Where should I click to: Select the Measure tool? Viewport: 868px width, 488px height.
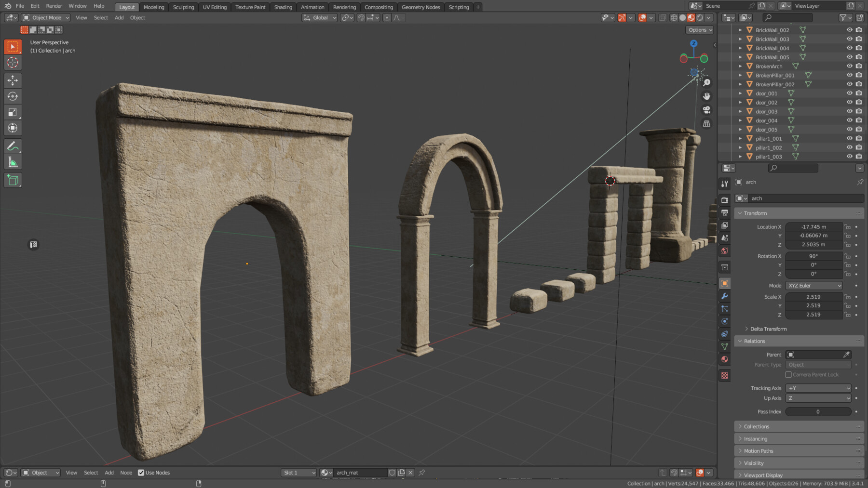coord(13,162)
